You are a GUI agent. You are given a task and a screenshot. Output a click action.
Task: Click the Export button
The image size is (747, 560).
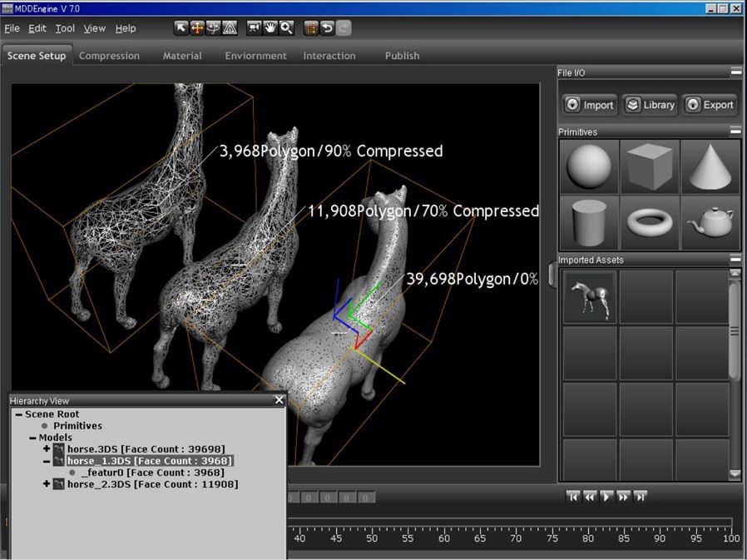710,105
